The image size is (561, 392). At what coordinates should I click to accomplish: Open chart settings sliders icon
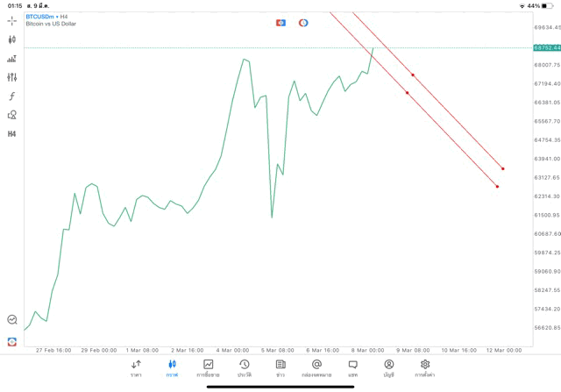click(12, 77)
